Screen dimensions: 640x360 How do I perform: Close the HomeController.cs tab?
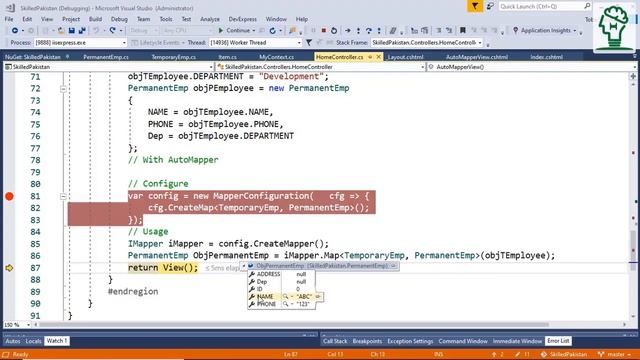click(378, 57)
